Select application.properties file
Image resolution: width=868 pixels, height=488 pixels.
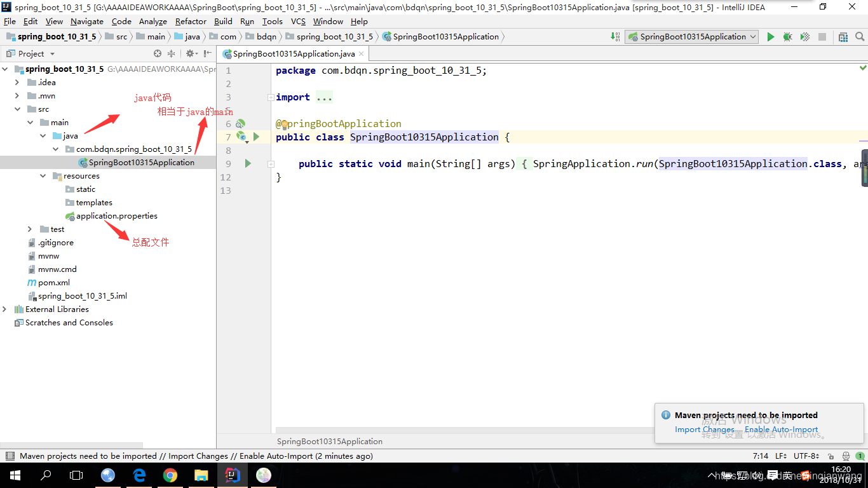pyautogui.click(x=111, y=216)
